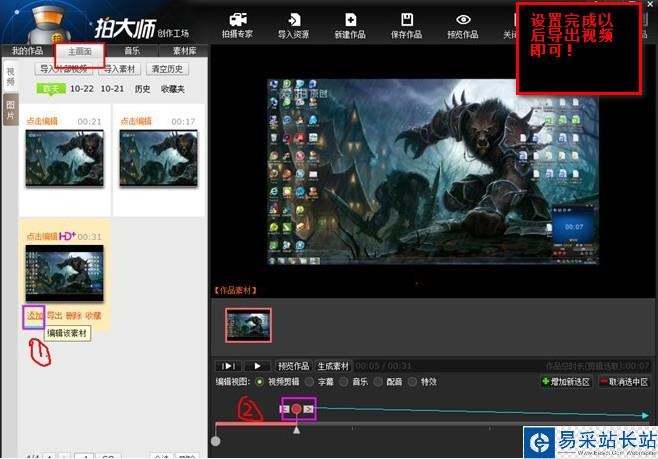The image size is (658, 459).
Task: Click 删除 under the 00:31 clip
Action: click(x=74, y=316)
